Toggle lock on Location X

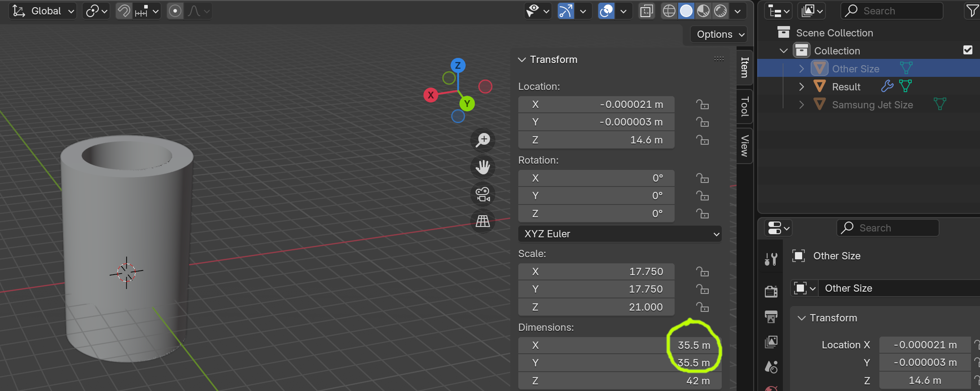pyautogui.click(x=702, y=104)
